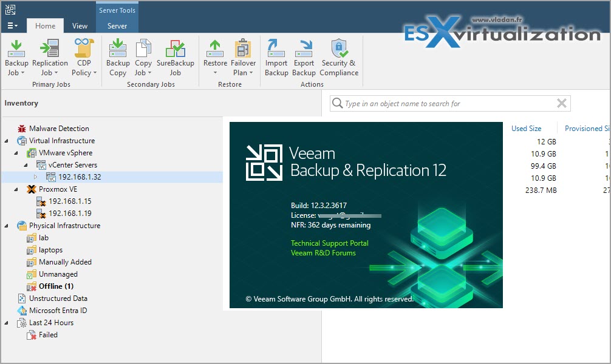This screenshot has height=364, width=611.
Task: Switch to the View ribbon tab
Action: pos(80,25)
